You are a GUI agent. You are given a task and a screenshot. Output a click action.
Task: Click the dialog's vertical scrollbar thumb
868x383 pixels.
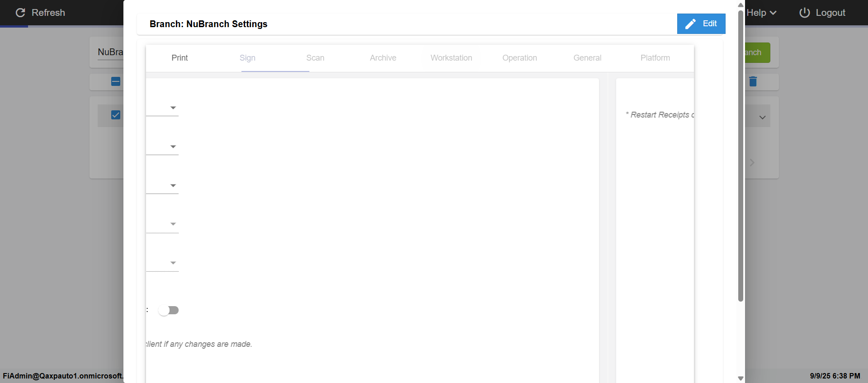pyautogui.click(x=741, y=154)
